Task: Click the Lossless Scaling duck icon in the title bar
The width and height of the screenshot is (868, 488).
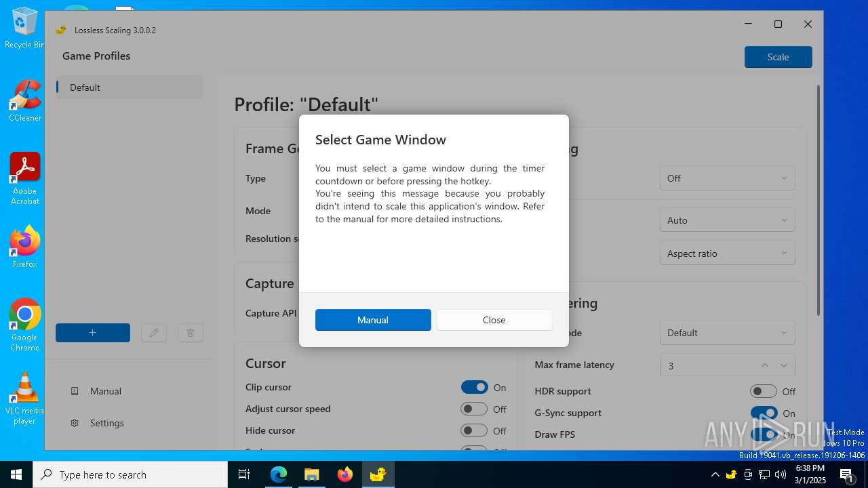Action: 61,30
